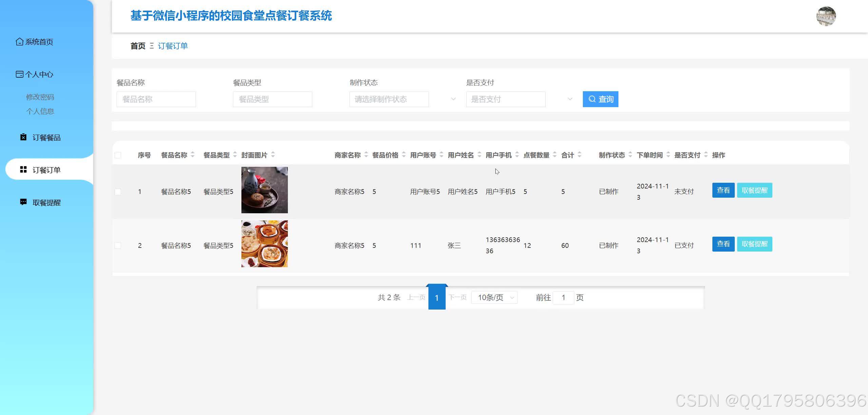Image resolution: width=868 pixels, height=415 pixels.
Task: Click the magnifier icon inside 查询 button
Action: pos(592,99)
